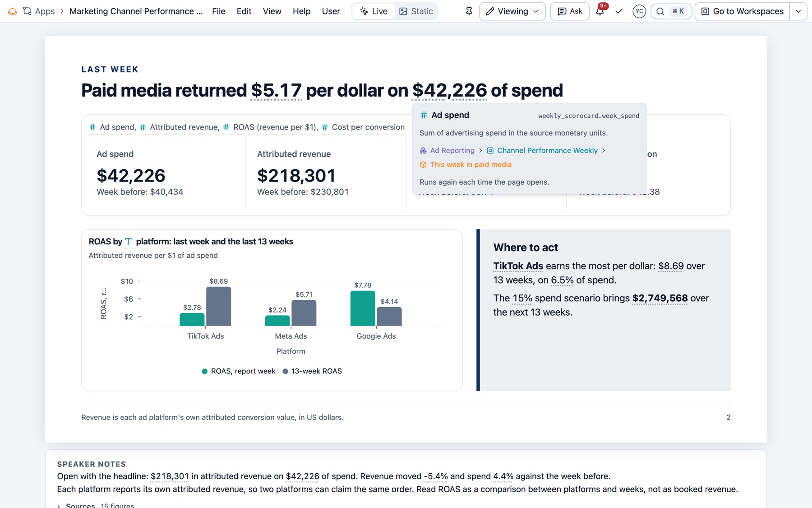This screenshot has height=508, width=812.
Task: Click the Apps breadcrumb icon
Action: (x=27, y=11)
